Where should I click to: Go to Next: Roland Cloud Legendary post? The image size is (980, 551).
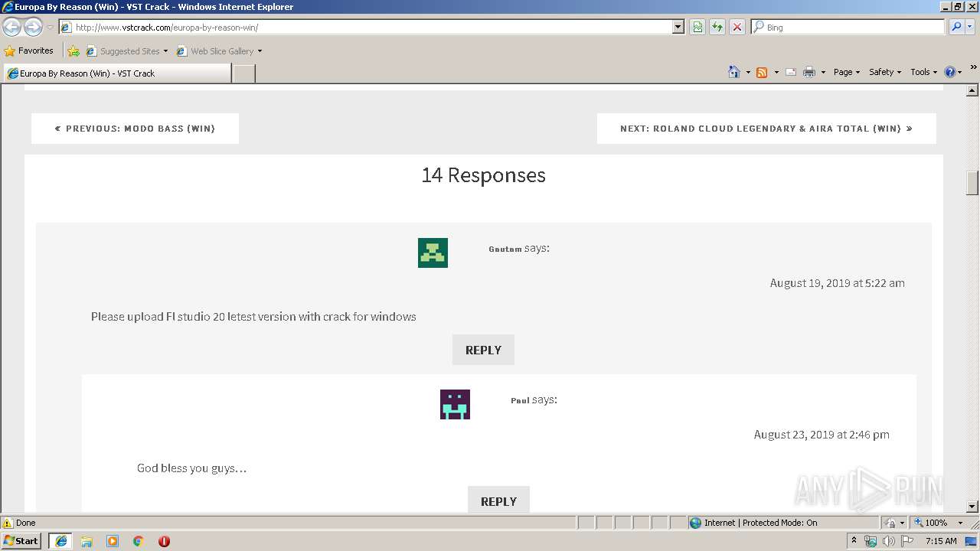[x=766, y=129]
